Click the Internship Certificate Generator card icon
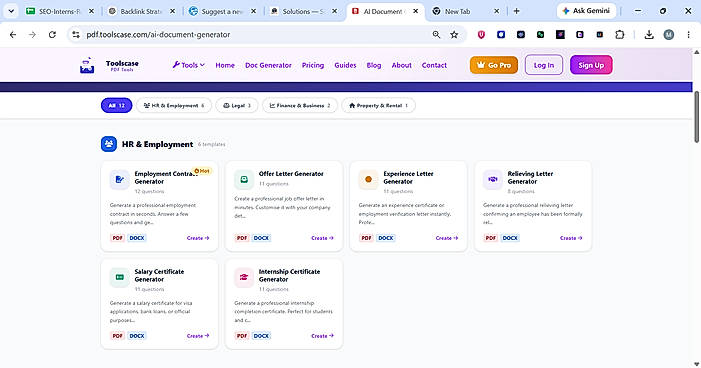Viewport: 701px width, 368px height. coord(244,277)
